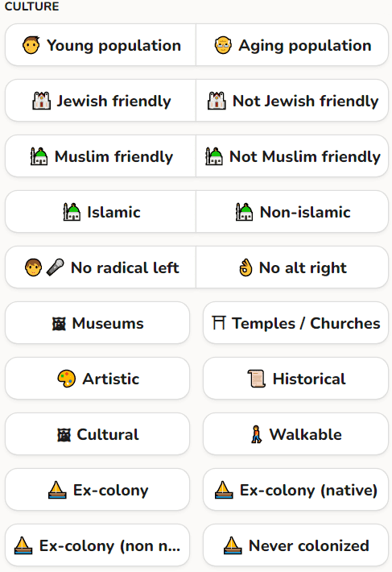
Task: Click the scroll icon next to Historical
Action: point(257,379)
